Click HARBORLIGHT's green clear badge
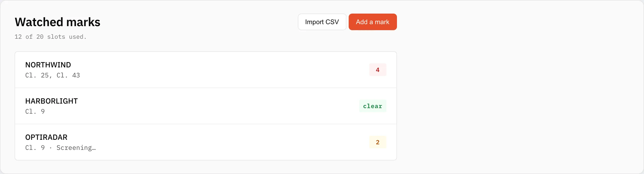The image size is (644, 174). [x=373, y=106]
